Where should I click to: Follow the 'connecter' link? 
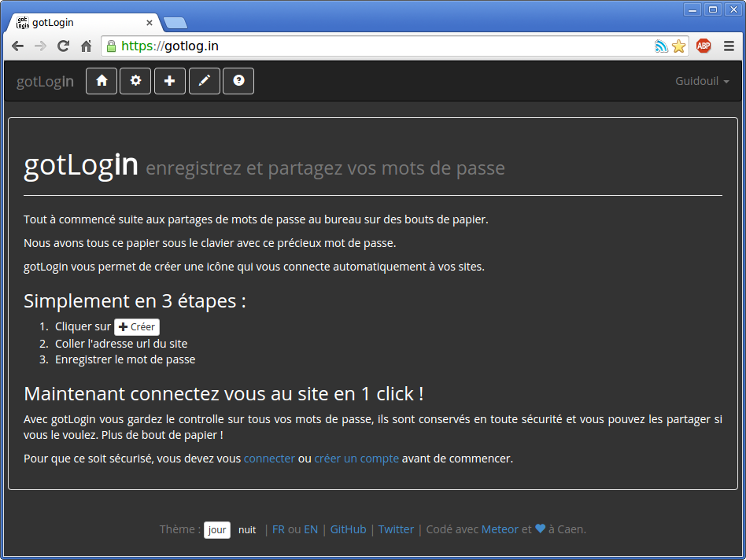tap(269, 459)
